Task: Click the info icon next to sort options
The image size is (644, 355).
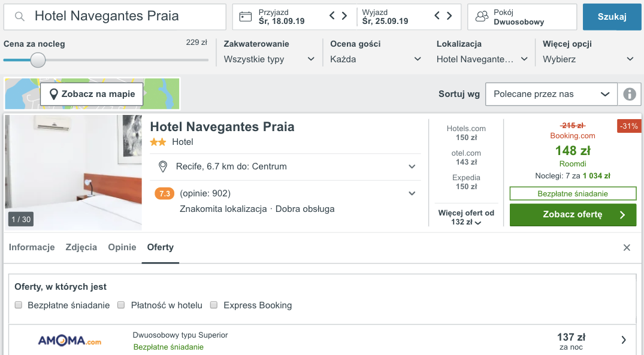Action: tap(630, 94)
